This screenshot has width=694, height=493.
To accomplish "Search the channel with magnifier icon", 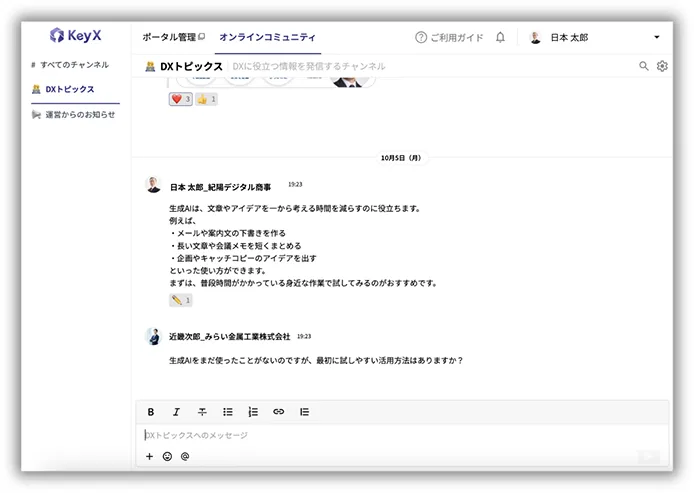I will pyautogui.click(x=644, y=66).
